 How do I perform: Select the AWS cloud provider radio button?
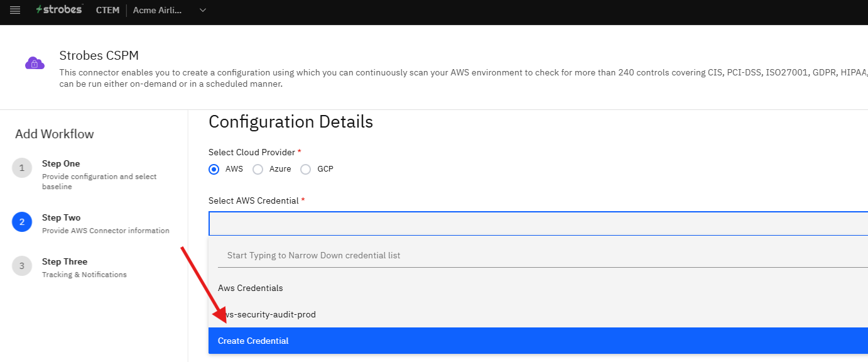point(214,169)
